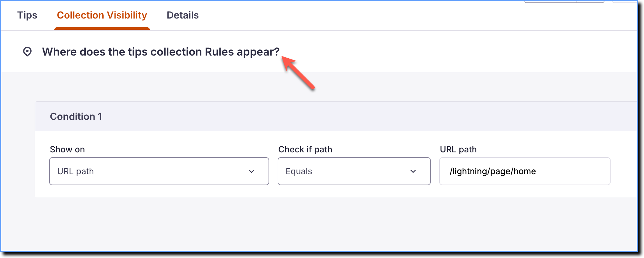This screenshot has height=258, width=644.
Task: Select the Collection Visibility tab
Action: pos(102,15)
